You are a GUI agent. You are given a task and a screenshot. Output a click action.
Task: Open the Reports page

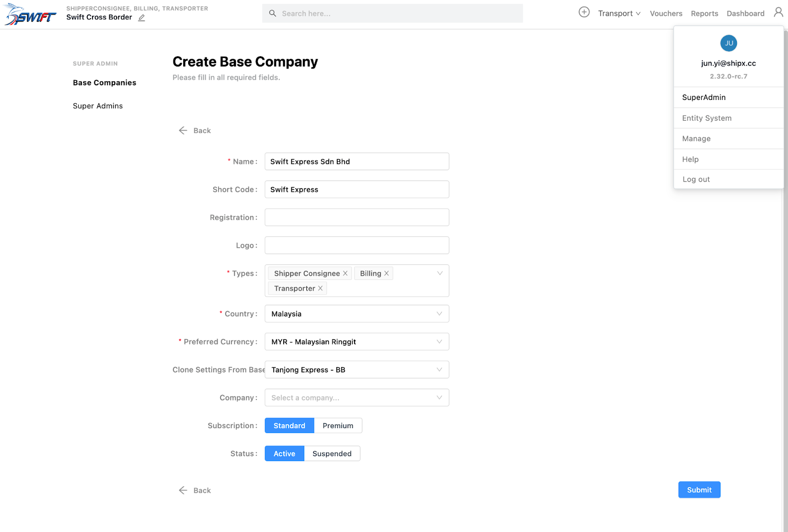pyautogui.click(x=704, y=13)
